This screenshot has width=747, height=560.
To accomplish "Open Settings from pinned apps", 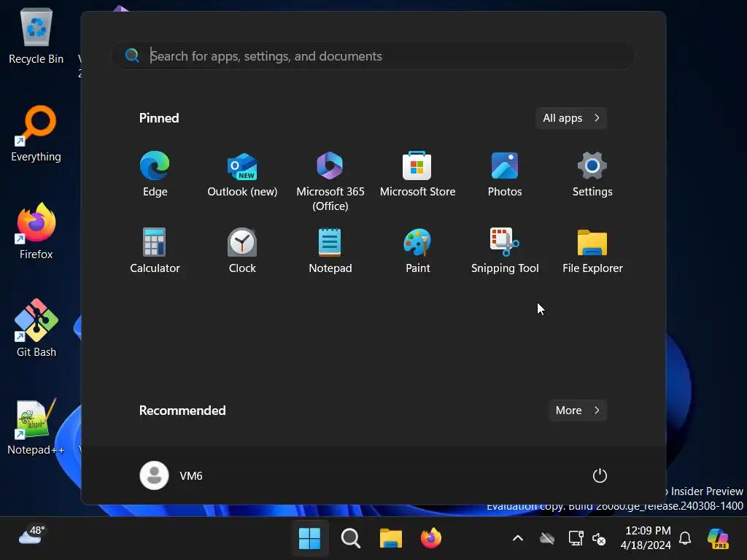I will pos(592,174).
